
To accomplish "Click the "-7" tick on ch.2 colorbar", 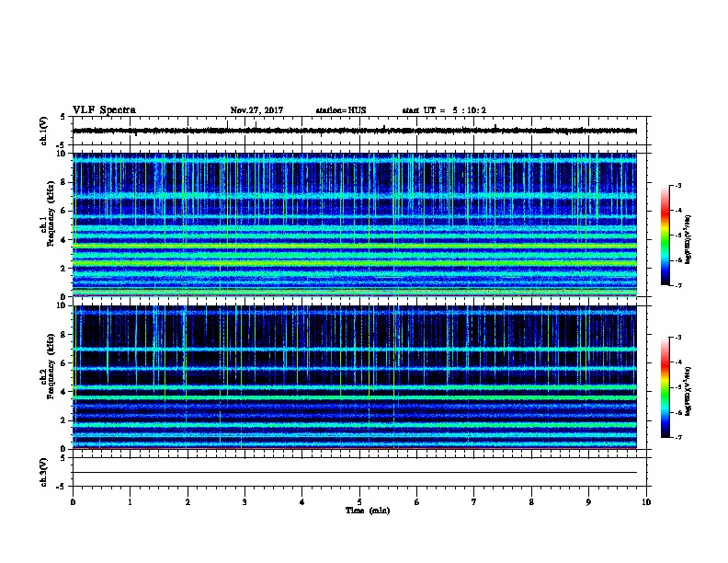I will (678, 438).
